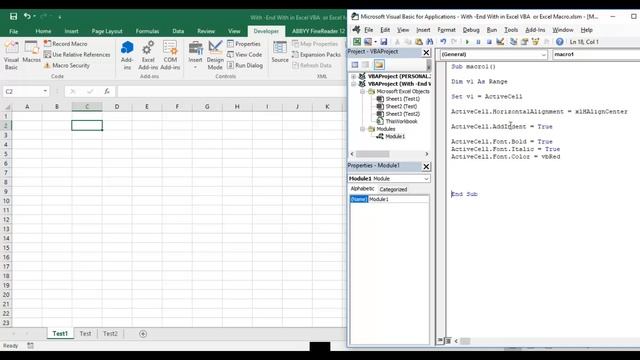Select Module1 in project tree
The image size is (640, 360).
pos(395,136)
